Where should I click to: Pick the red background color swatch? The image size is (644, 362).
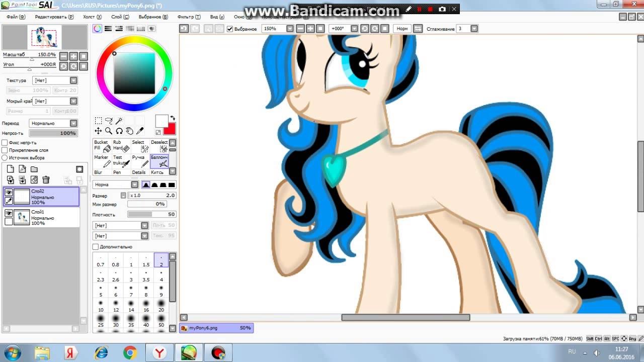coord(171,129)
